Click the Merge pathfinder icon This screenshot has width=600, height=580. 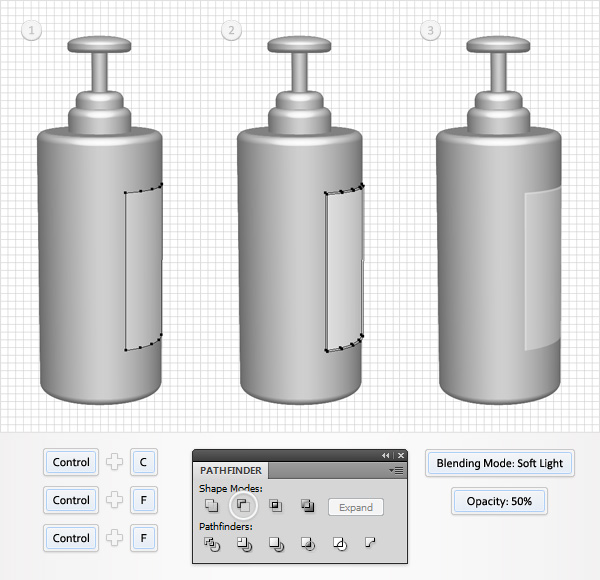pos(276,544)
